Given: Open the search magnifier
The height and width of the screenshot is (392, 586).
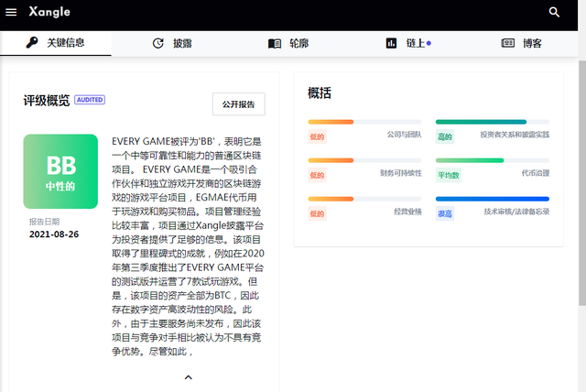Looking at the screenshot, I should pos(554,12).
